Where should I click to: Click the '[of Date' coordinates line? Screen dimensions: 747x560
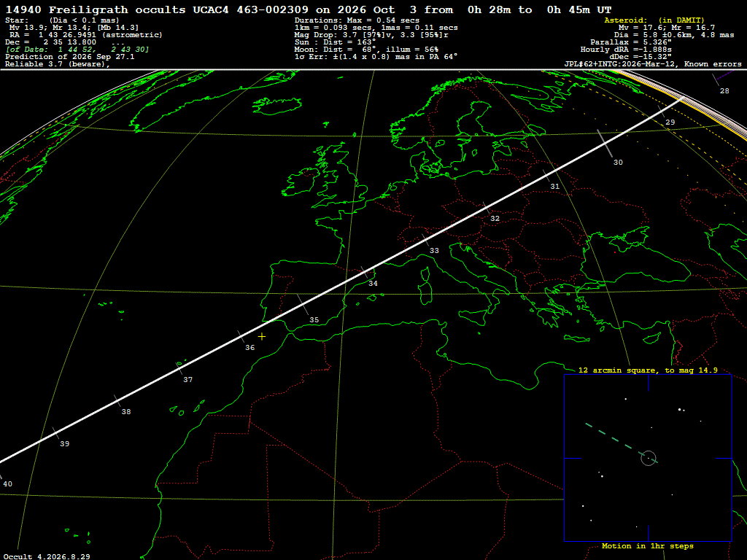coord(77,50)
